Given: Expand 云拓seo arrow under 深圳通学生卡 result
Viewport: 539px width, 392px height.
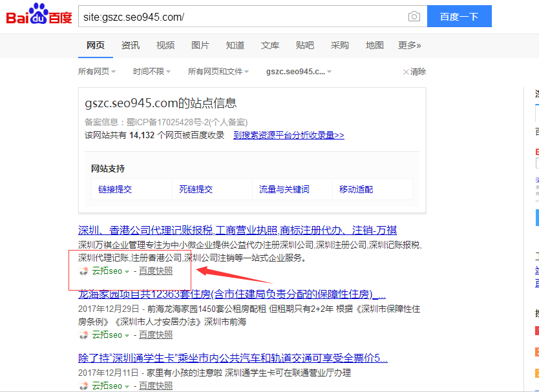Looking at the screenshot, I should (x=127, y=386).
